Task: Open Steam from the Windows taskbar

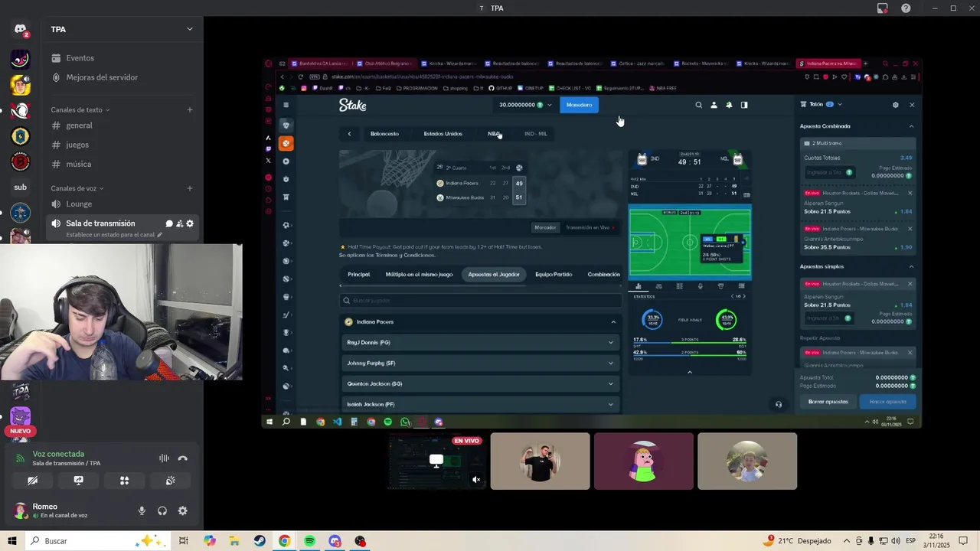Action: (260, 541)
